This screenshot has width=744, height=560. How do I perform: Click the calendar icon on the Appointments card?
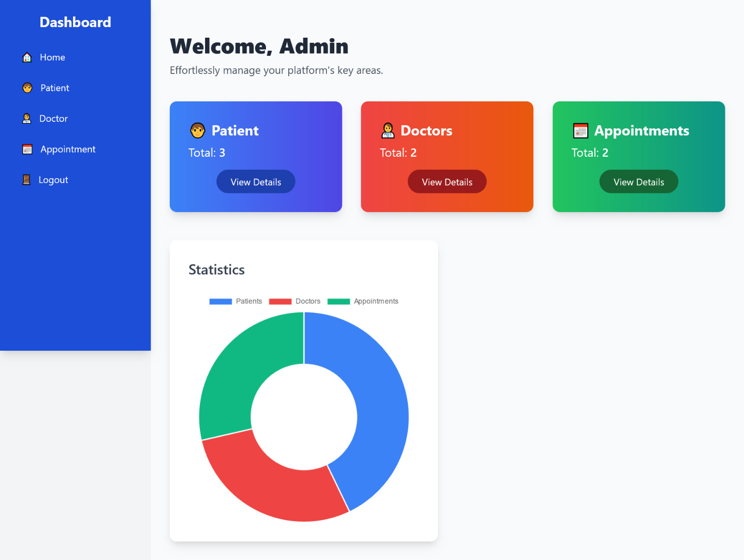(x=580, y=131)
